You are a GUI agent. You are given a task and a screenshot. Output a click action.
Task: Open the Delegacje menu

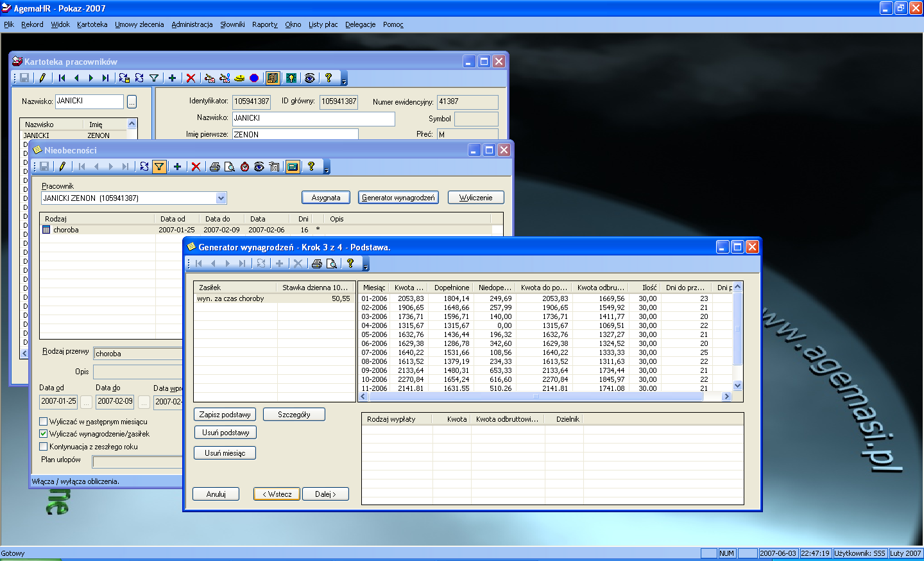click(361, 24)
